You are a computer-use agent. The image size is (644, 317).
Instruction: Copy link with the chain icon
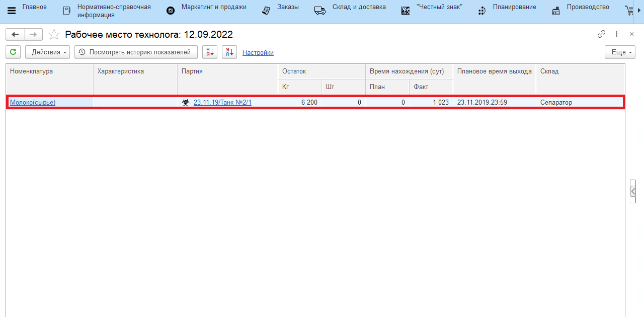coord(601,34)
